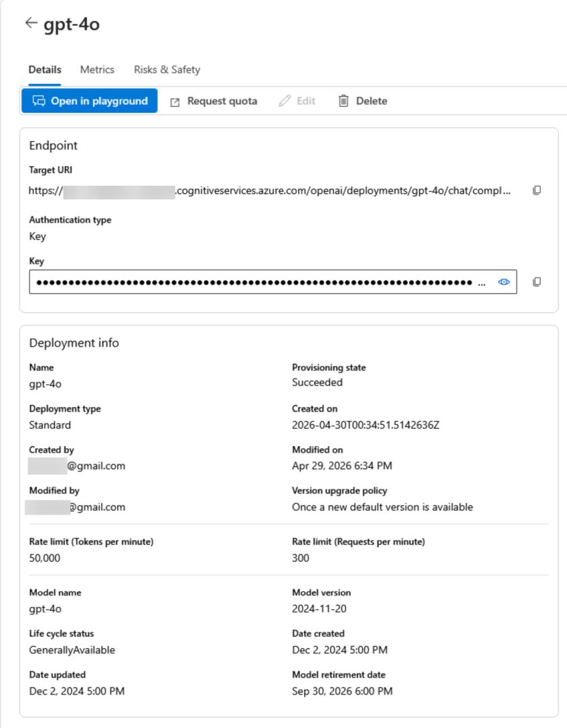Select the Created on timestamp 2026-04-30T00:34:51.5142636Z
The height and width of the screenshot is (728, 567).
click(x=366, y=425)
